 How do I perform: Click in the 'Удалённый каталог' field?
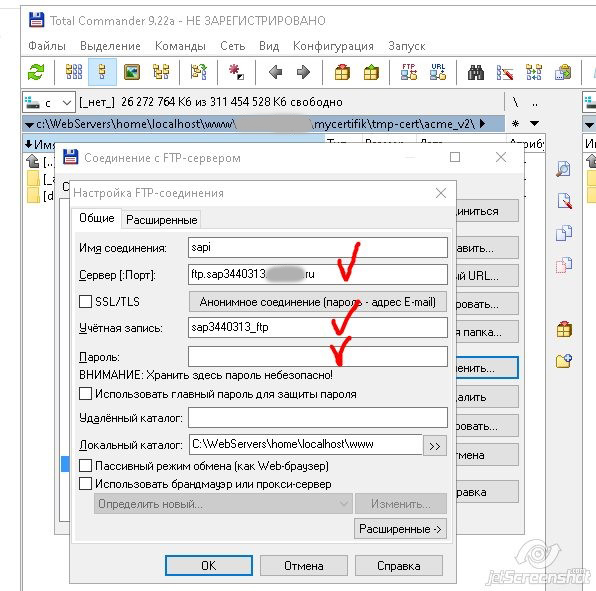click(318, 418)
